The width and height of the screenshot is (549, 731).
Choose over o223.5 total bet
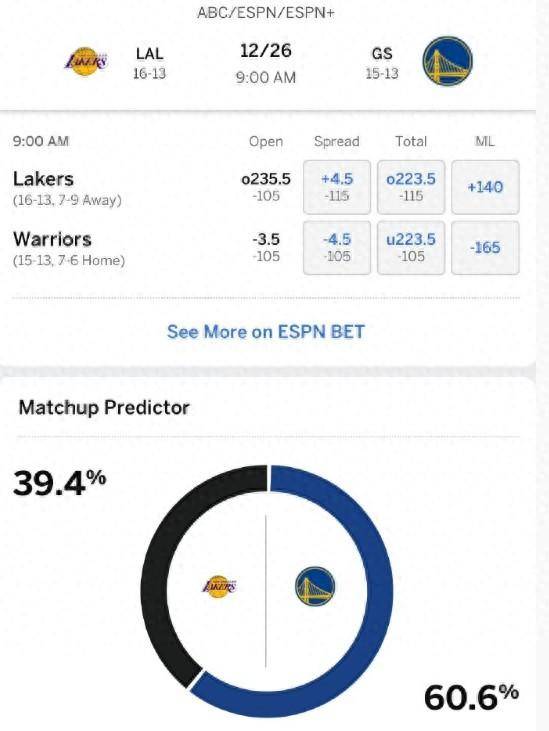pyautogui.click(x=411, y=187)
